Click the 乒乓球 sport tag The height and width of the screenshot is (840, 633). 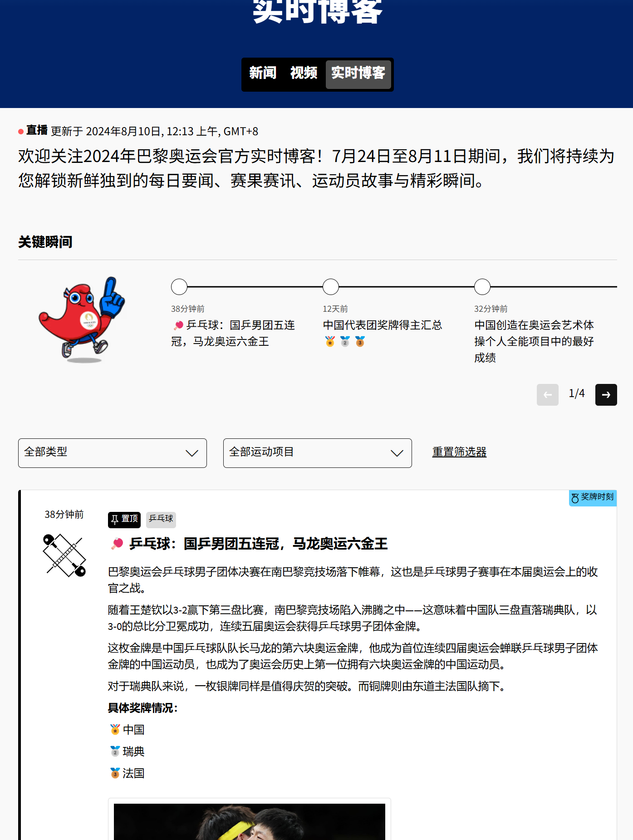(x=161, y=519)
